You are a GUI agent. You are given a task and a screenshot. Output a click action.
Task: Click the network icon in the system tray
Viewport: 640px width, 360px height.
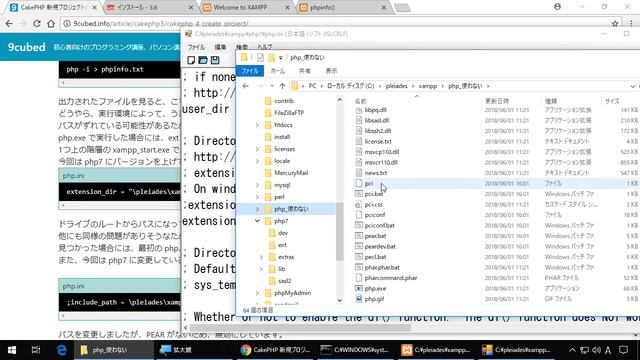click(x=584, y=350)
